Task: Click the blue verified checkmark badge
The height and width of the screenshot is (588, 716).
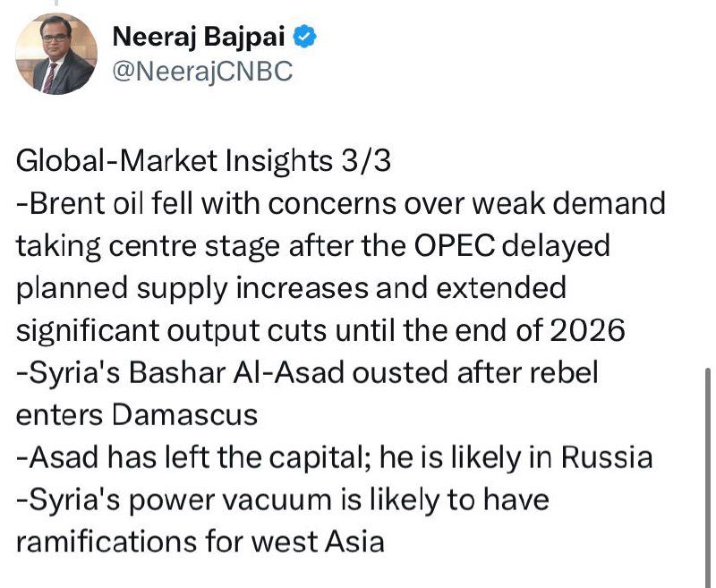Action: pos(304,37)
